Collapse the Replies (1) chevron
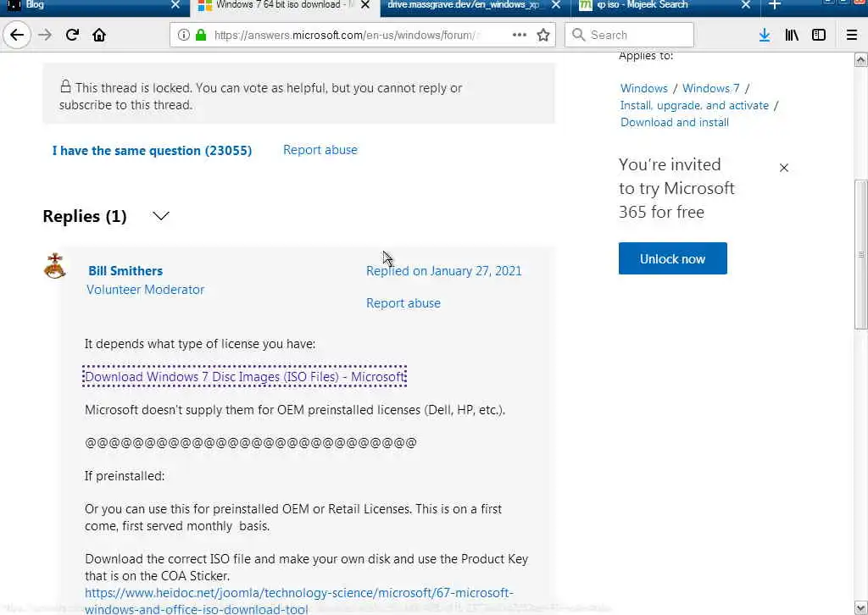 (160, 216)
